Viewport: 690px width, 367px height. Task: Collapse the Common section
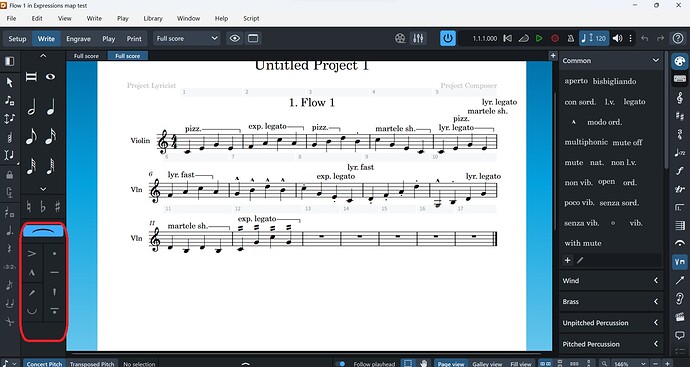(656, 60)
